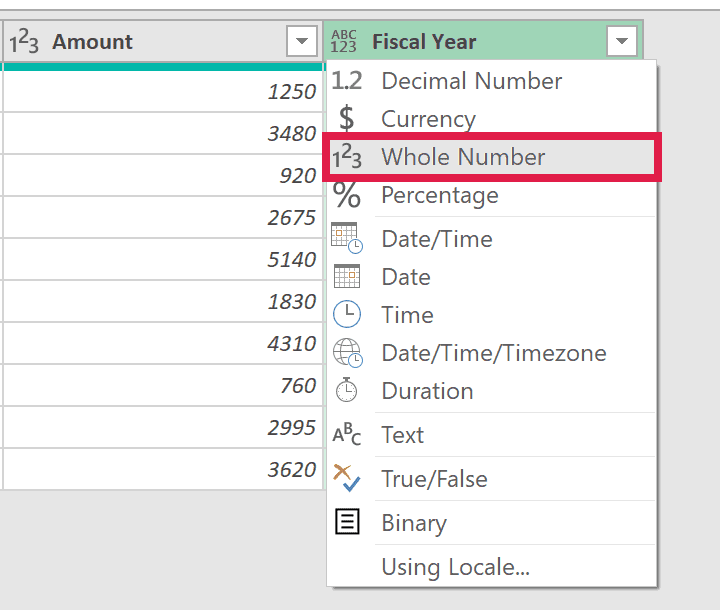Image resolution: width=720 pixels, height=610 pixels.
Task: Select the Amount cell 2995
Action: click(x=163, y=427)
